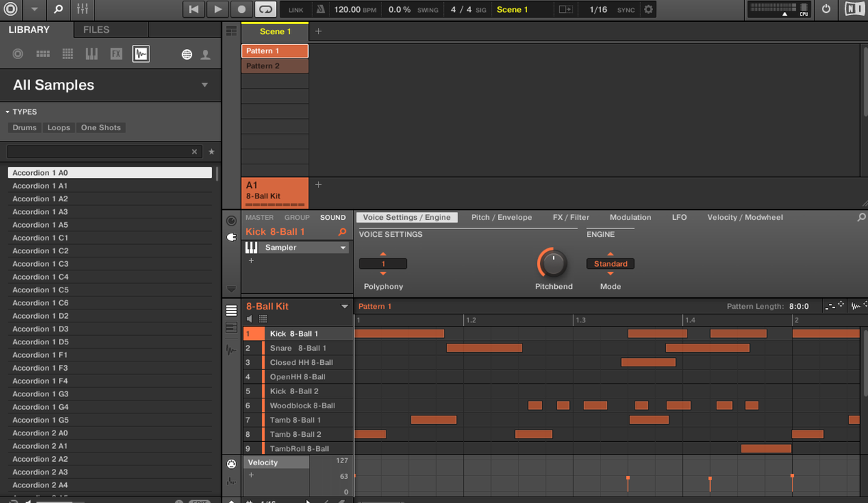Select the SOUND tab

(x=332, y=218)
